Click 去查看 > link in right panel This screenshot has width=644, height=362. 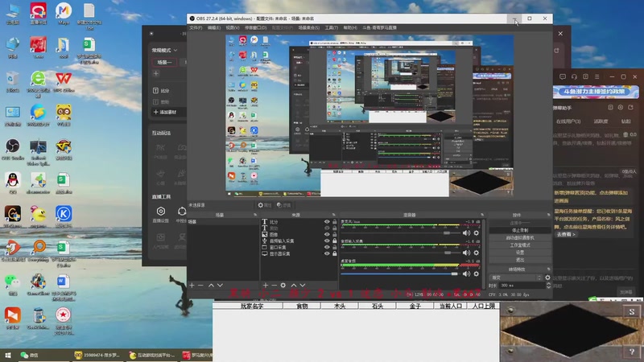pos(566,234)
